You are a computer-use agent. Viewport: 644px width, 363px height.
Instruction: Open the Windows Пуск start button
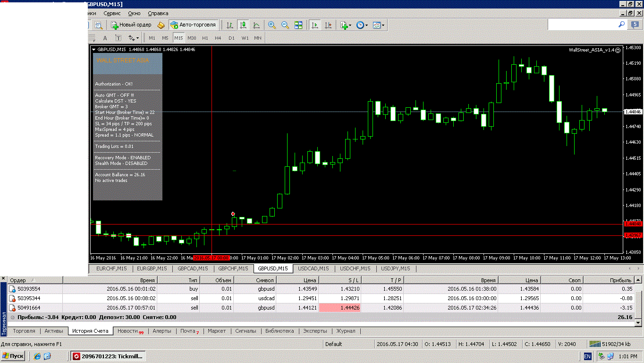pyautogui.click(x=13, y=356)
